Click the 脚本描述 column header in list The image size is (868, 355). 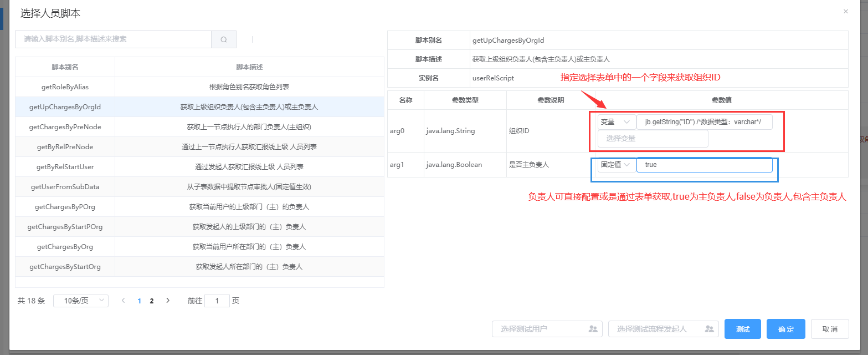tap(249, 67)
